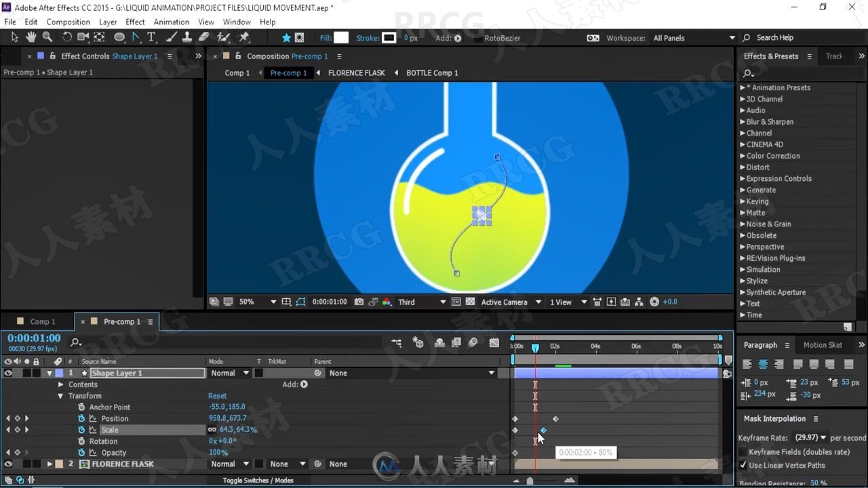Switch to the Motion Sketch panel tab
The height and width of the screenshot is (488, 868).
tap(823, 345)
